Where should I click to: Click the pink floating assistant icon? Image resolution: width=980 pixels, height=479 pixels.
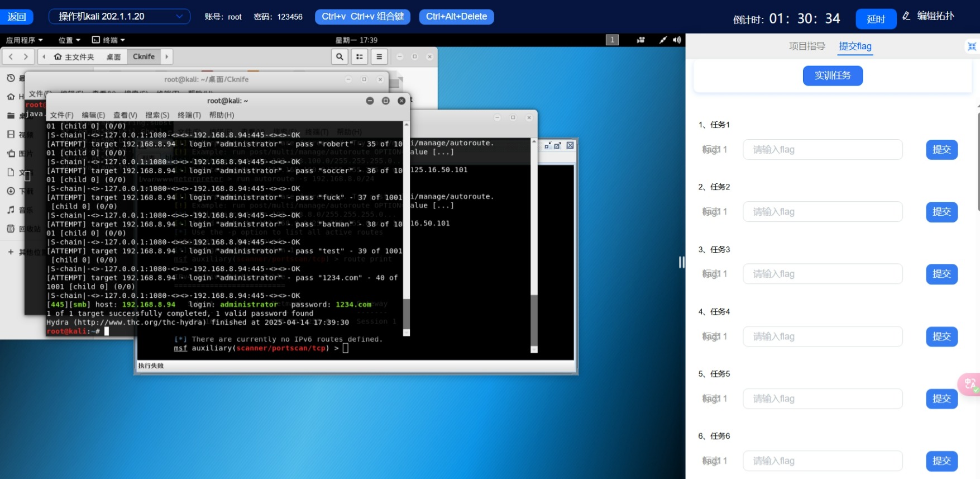point(970,384)
